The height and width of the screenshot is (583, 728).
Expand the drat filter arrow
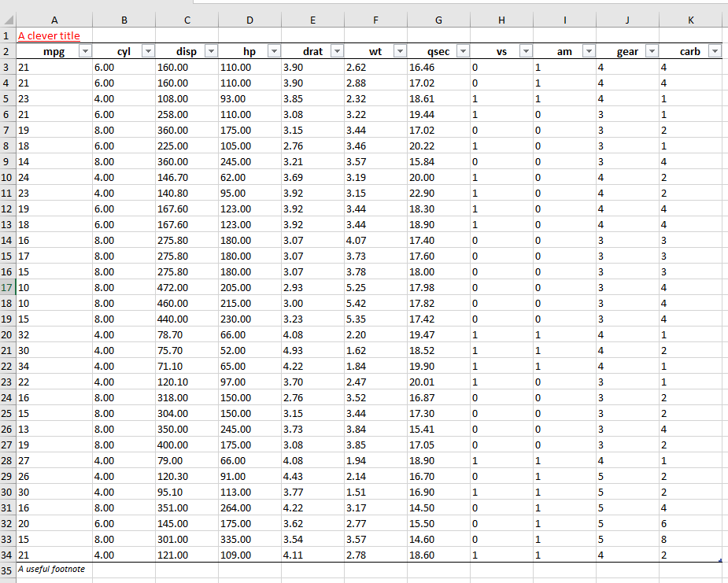click(x=337, y=51)
